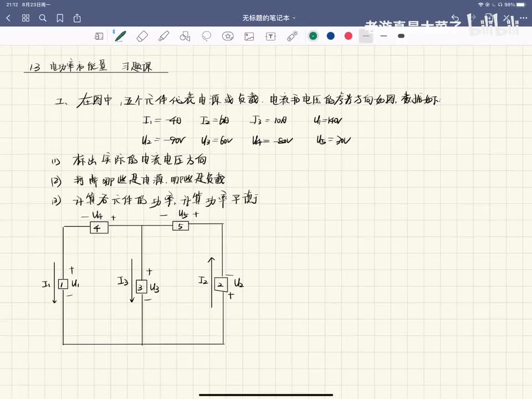
Task: Select the Laser pointer tool
Action: click(x=292, y=37)
